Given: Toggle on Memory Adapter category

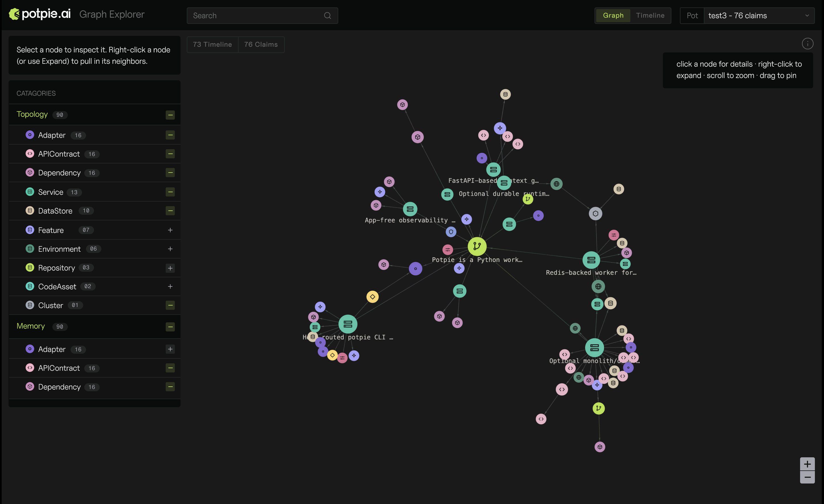Looking at the screenshot, I should (170, 349).
